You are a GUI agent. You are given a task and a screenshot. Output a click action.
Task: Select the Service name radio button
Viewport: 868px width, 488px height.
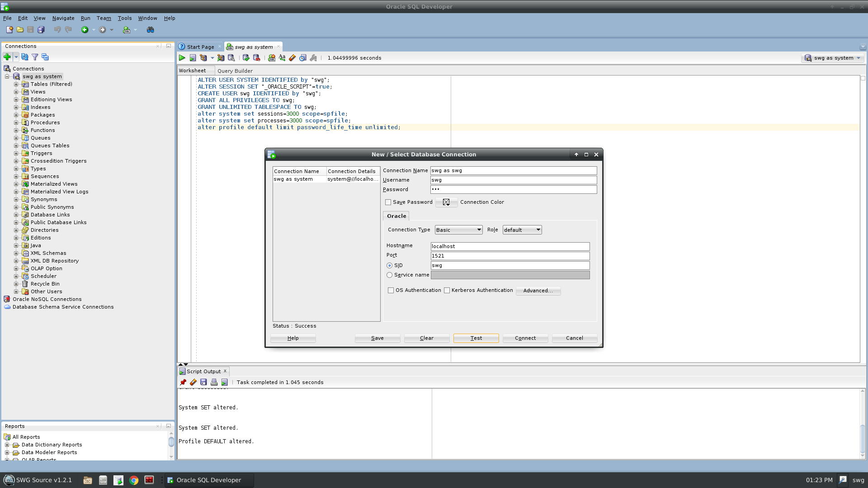tap(389, 275)
